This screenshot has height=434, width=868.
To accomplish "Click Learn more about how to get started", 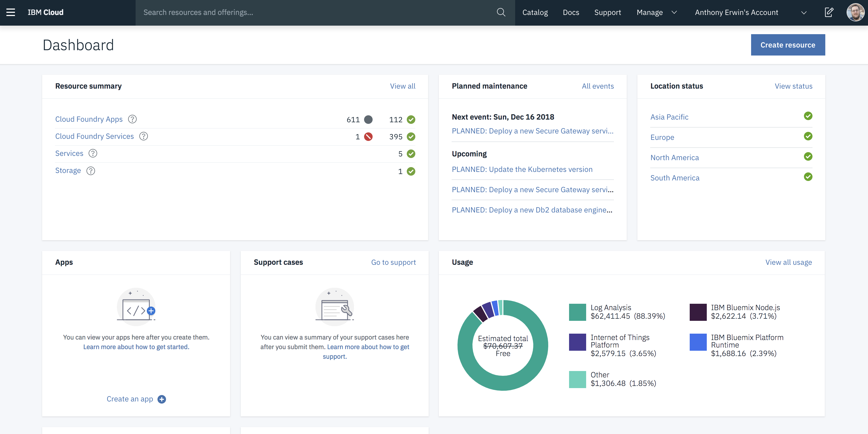I will click(136, 347).
